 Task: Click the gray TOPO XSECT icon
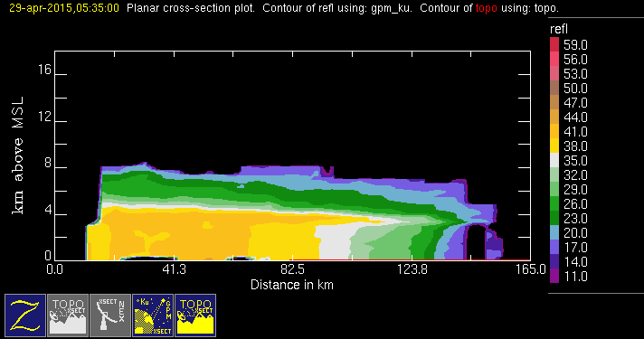pos(68,315)
